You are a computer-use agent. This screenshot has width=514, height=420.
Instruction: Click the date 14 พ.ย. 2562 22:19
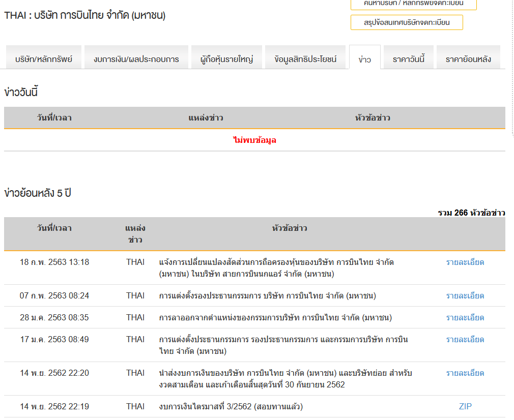54,406
